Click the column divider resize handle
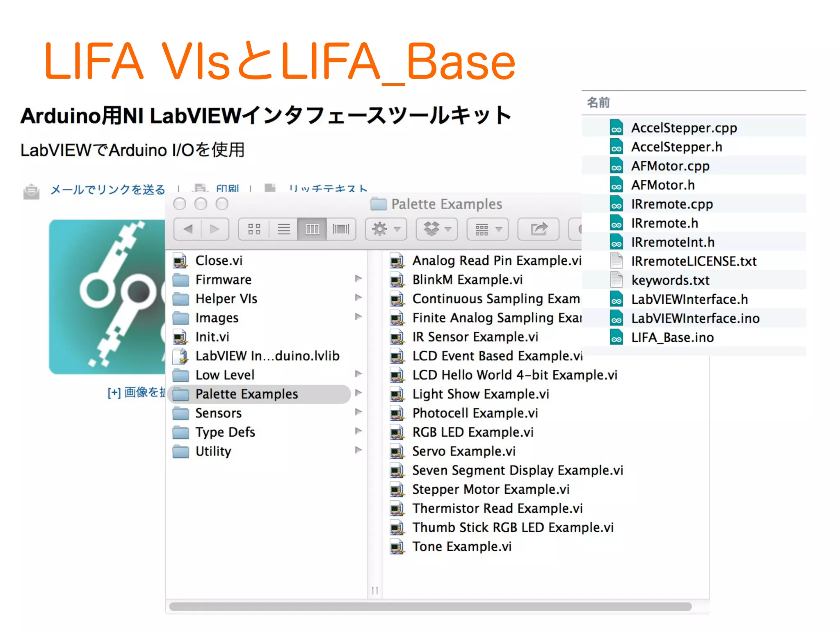840x630 pixels. [375, 591]
